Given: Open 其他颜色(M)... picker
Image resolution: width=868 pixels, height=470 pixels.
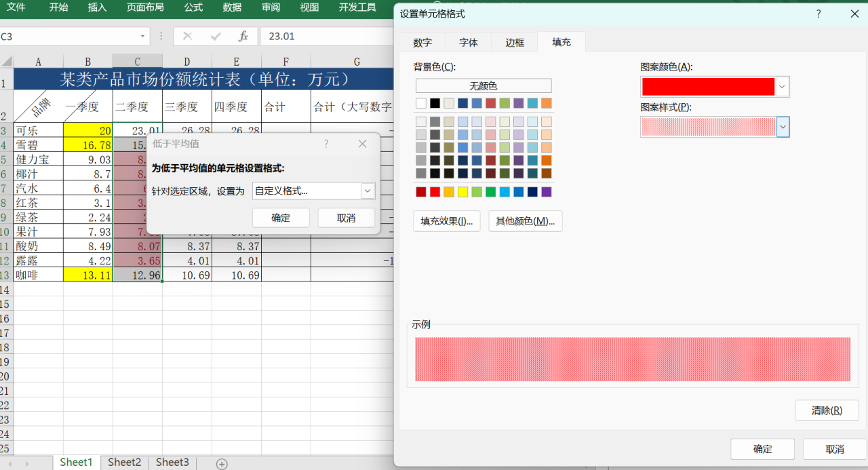Looking at the screenshot, I should 526,221.
